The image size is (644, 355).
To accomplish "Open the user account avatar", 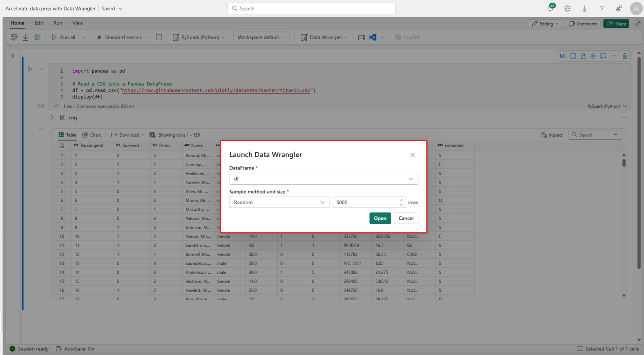I will coord(636,9).
